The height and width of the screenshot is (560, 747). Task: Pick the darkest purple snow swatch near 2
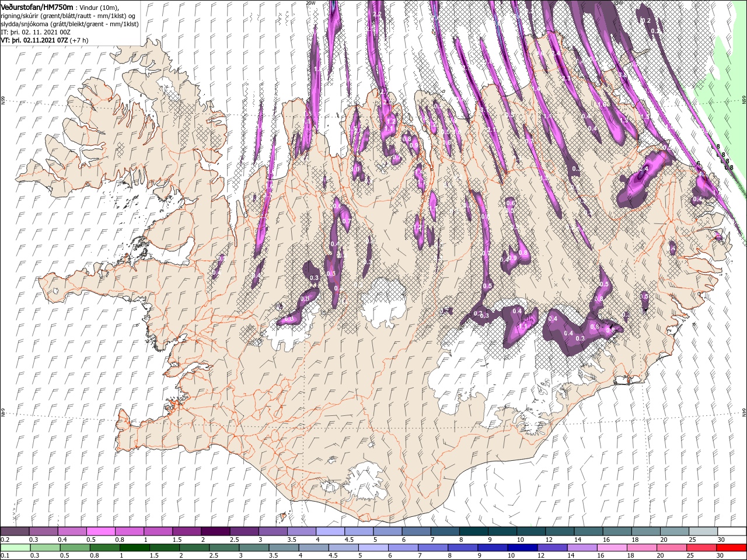click(215, 531)
